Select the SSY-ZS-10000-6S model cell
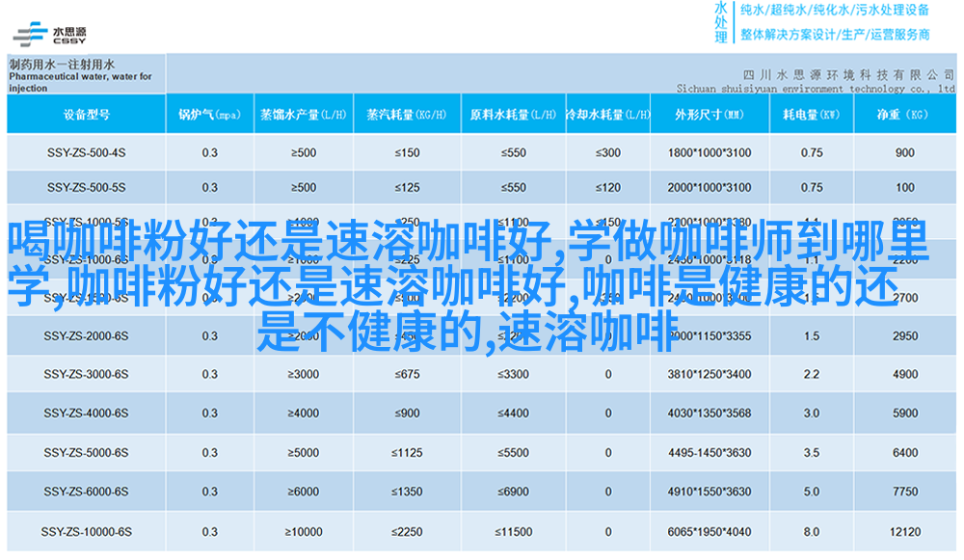Image resolution: width=964 pixels, height=560 pixels. [86, 532]
